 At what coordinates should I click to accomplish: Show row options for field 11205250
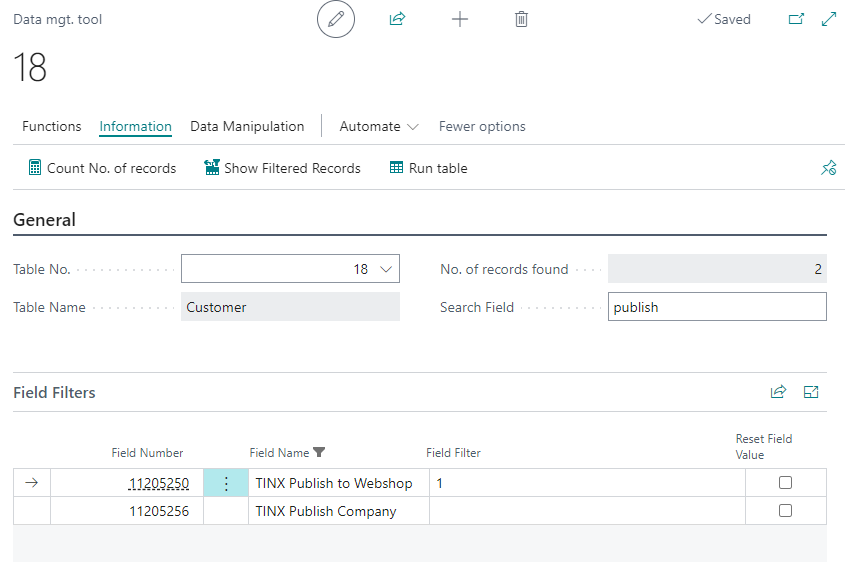tap(226, 483)
